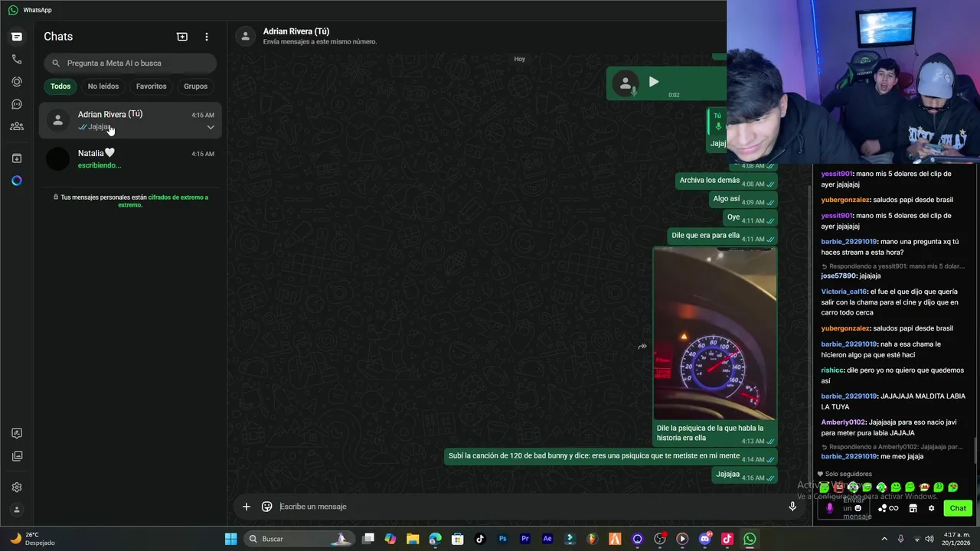Select the No leídos filter tab
The image size is (980, 551).
coord(103,86)
